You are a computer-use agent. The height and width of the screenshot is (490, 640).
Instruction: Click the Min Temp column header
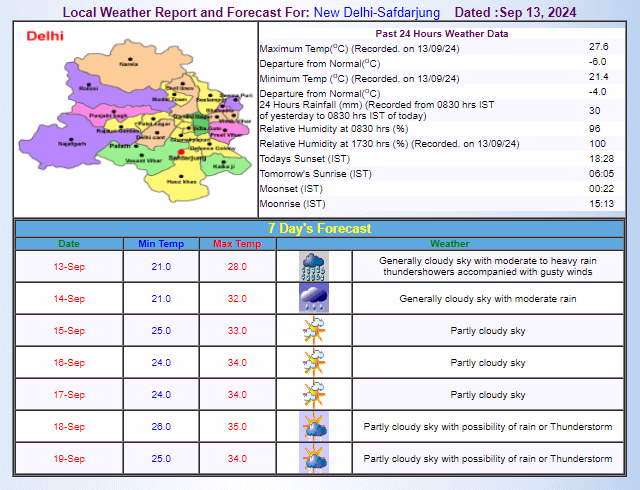point(160,244)
